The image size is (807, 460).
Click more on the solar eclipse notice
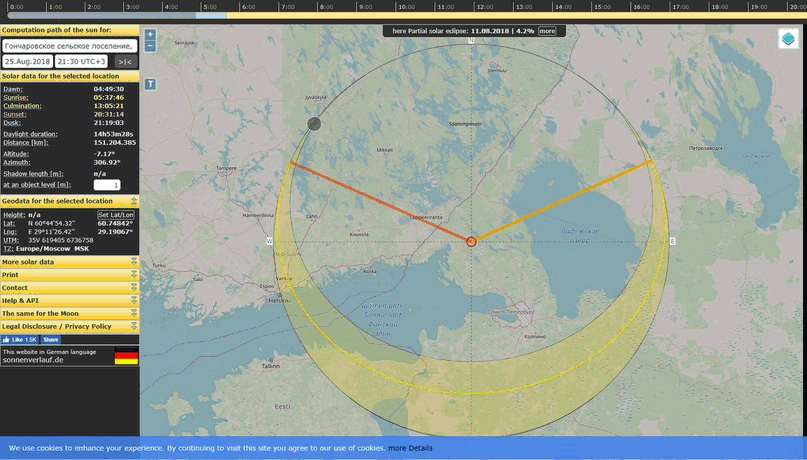pyautogui.click(x=547, y=31)
